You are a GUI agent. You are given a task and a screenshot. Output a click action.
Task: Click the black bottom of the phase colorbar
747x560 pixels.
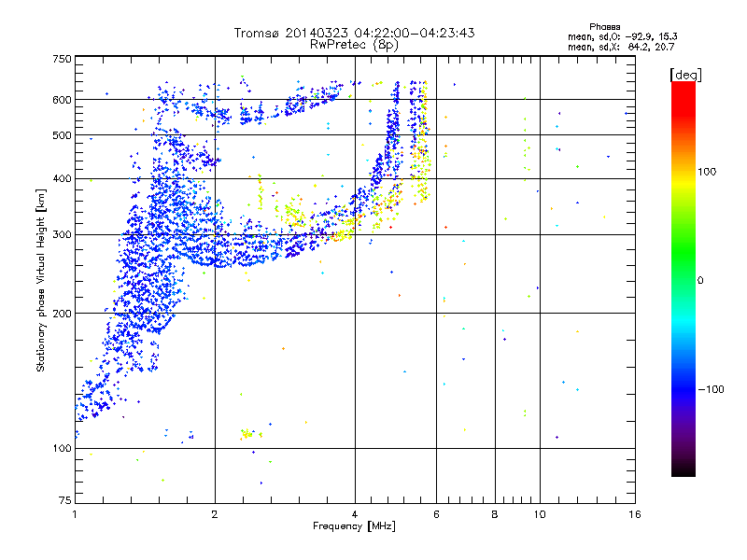tap(684, 470)
